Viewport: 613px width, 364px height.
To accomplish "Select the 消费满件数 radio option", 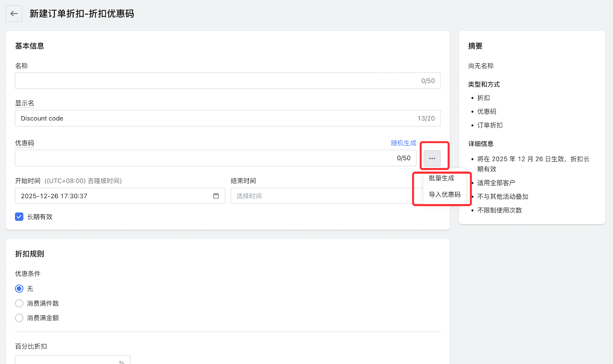I will tap(19, 303).
